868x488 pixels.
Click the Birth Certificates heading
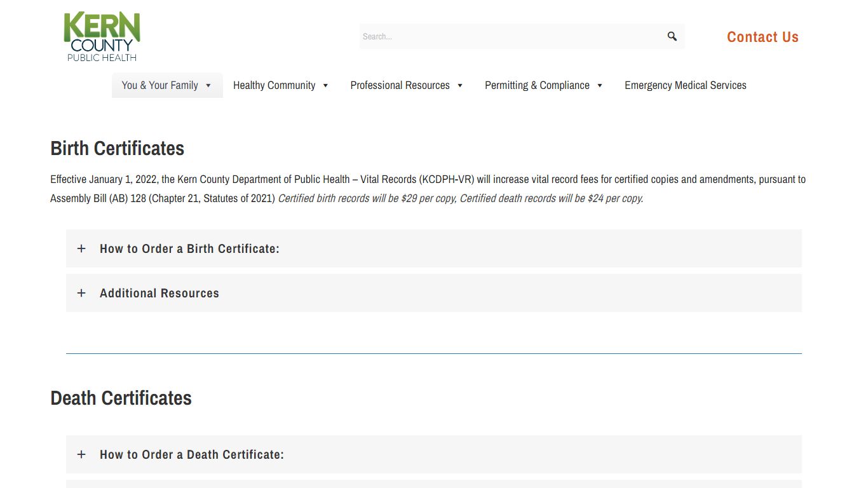point(118,148)
